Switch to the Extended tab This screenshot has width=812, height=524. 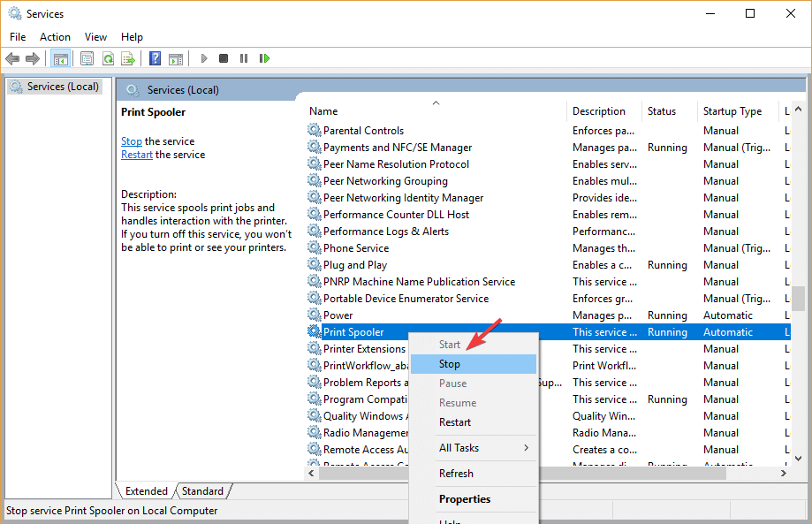147,490
